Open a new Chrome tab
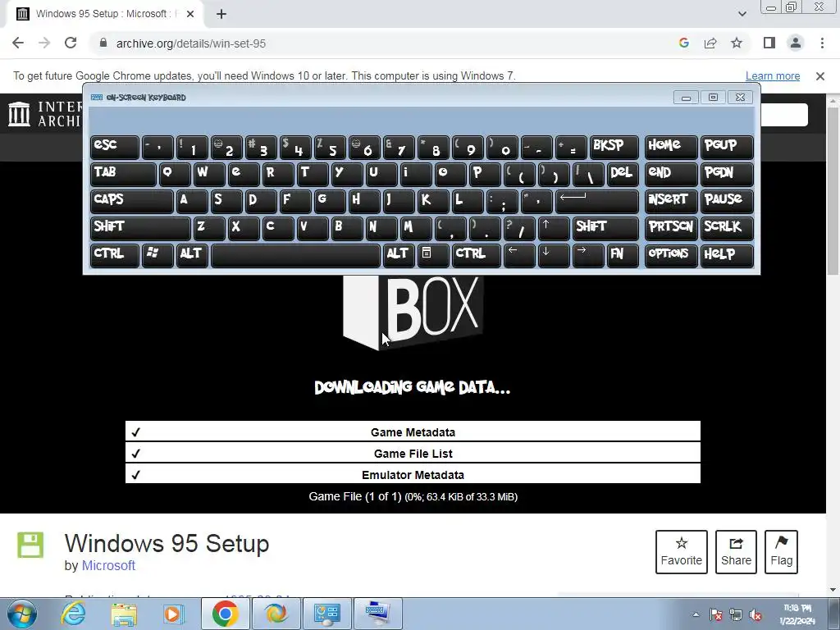Screen dimensions: 840x630 click(221, 14)
